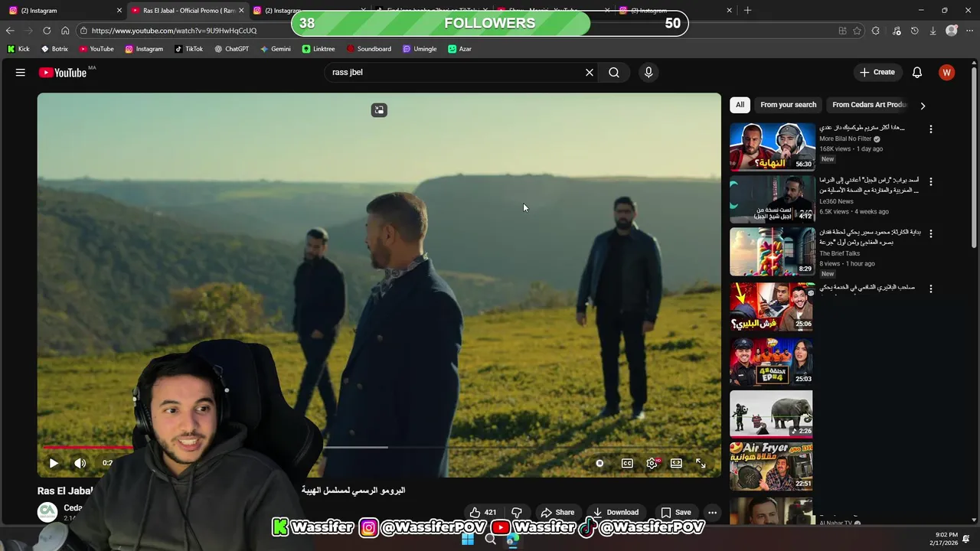Dislike the video thumbs-down
This screenshot has width=980, height=551.
517,513
